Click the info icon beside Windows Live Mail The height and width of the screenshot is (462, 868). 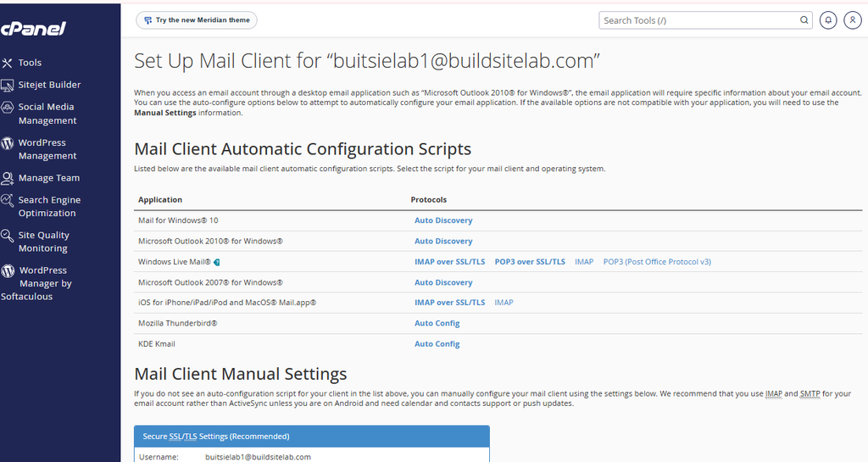[x=217, y=262]
